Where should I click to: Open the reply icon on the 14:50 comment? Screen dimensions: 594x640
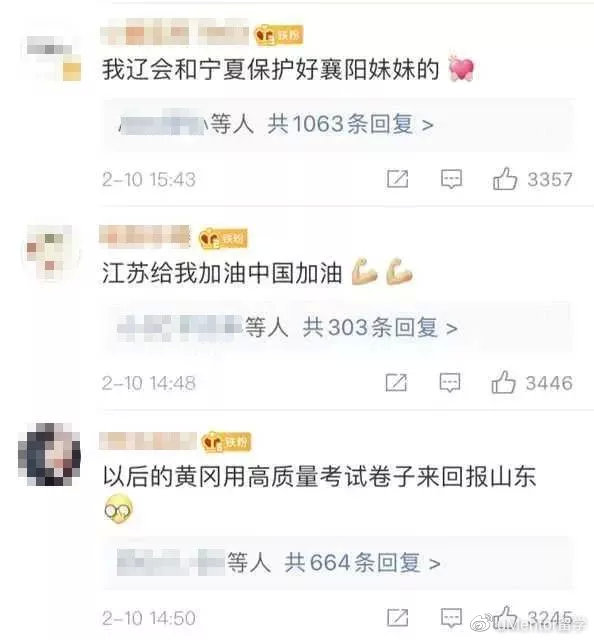coord(451,617)
